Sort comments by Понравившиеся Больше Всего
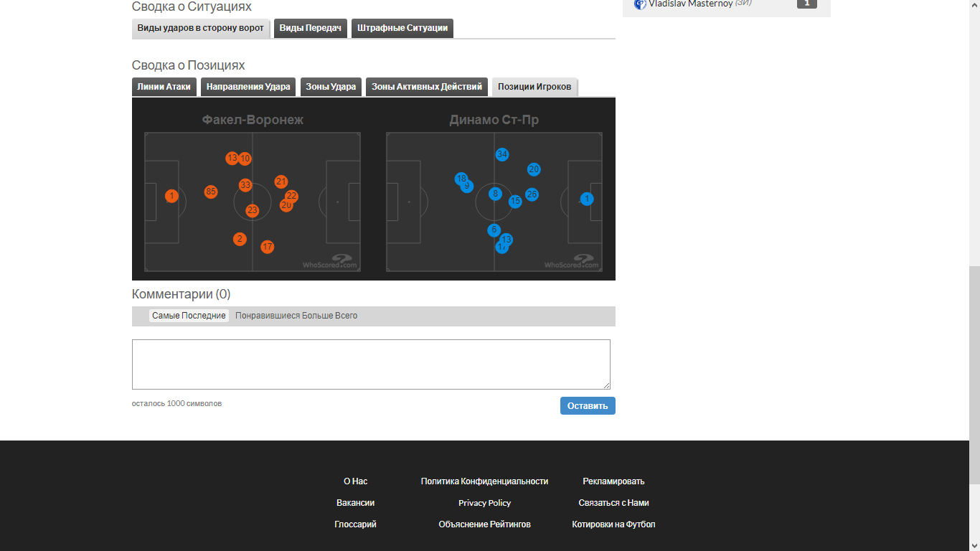This screenshot has width=980, height=551. (296, 316)
